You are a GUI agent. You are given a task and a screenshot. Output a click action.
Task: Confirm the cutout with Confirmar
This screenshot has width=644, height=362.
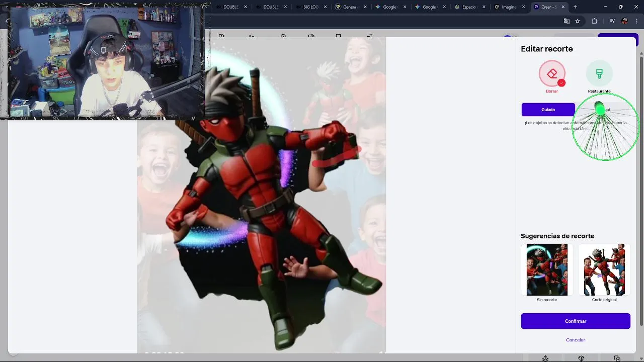point(576,321)
